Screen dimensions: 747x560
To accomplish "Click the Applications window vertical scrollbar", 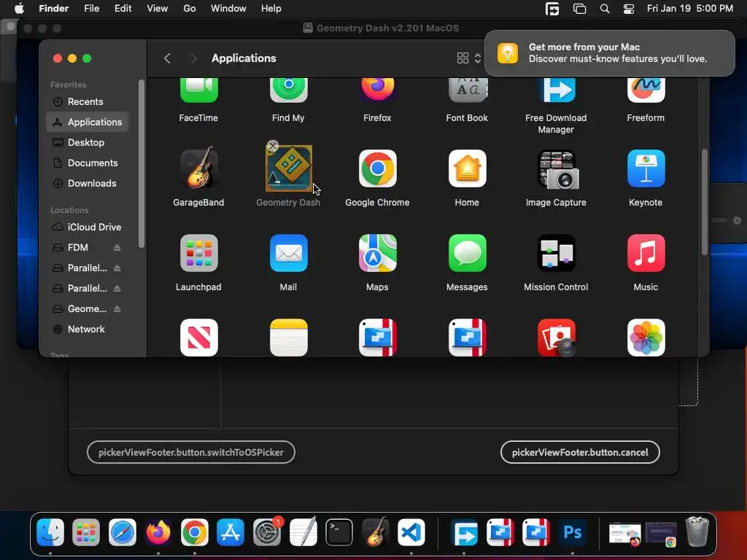I will (705, 203).
